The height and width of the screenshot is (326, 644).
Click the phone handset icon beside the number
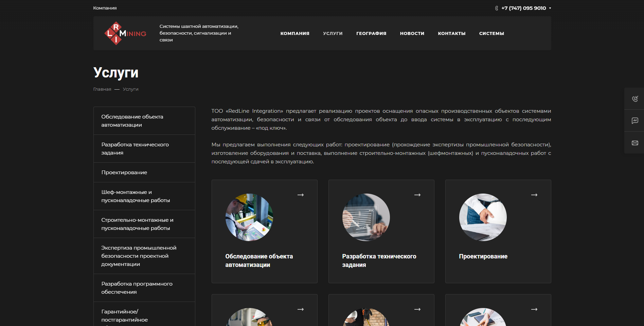pos(497,8)
